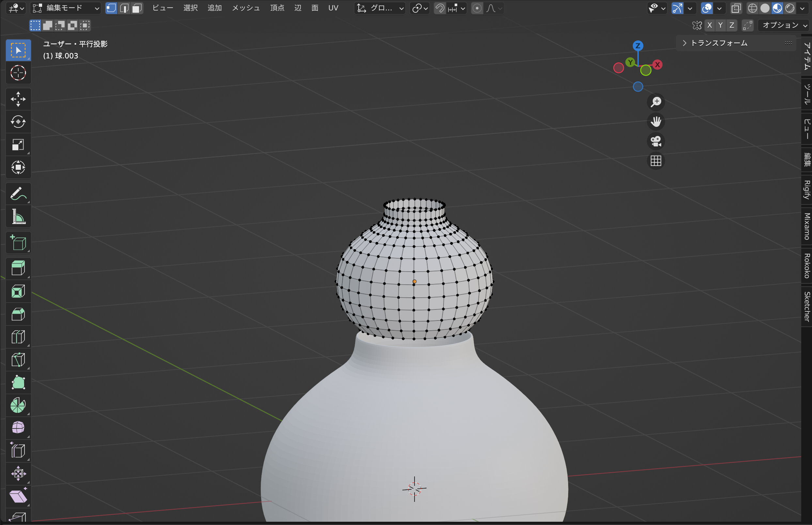This screenshot has height=525, width=812.
Task: Enable edge select mode
Action: click(124, 8)
